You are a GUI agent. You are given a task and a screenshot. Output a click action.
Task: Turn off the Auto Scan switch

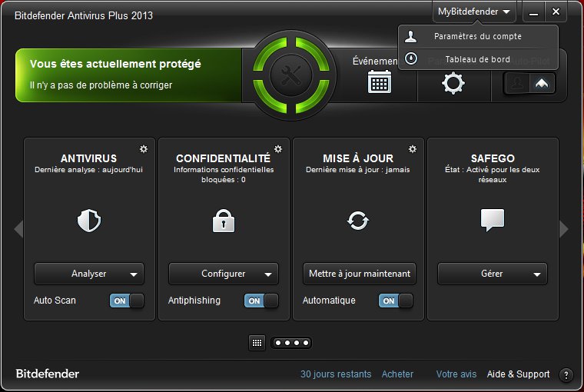127,301
